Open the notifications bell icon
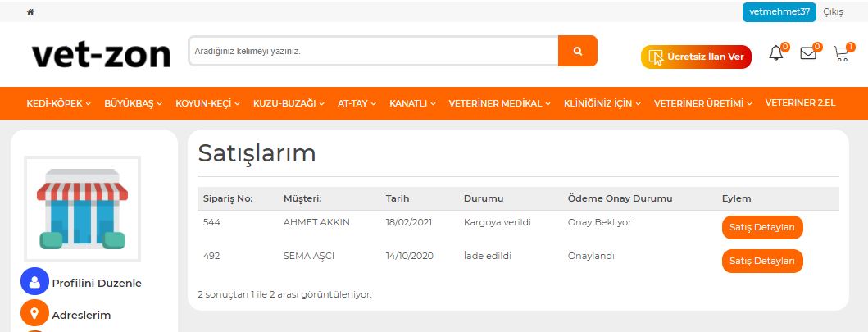Screen dimensions: 868x332 [775, 54]
